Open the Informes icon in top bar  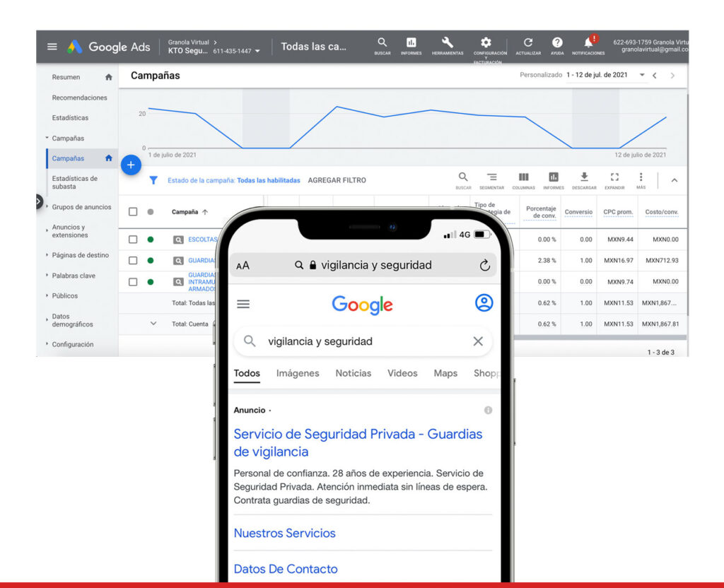point(411,43)
